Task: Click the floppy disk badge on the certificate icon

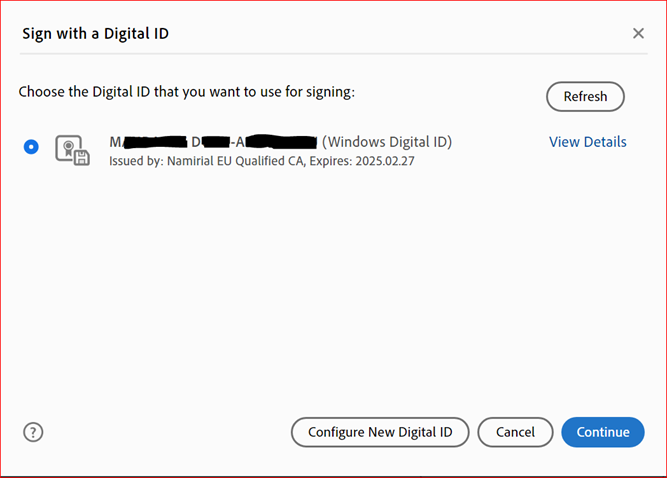Action: pyautogui.click(x=82, y=158)
